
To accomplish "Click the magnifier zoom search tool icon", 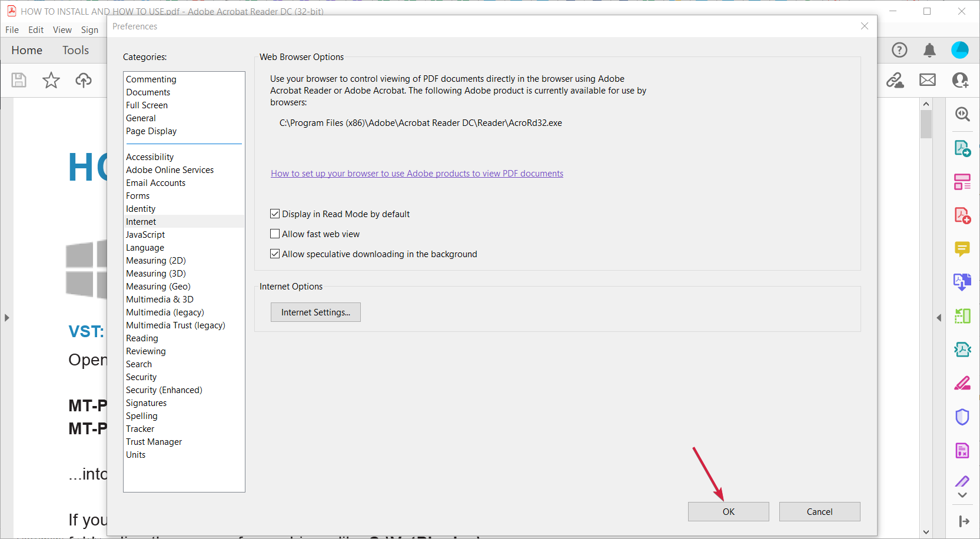I will click(962, 114).
